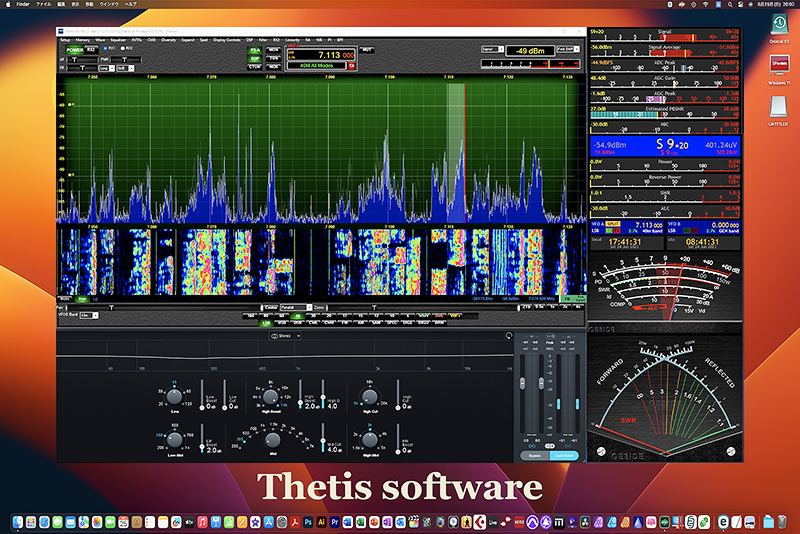Click the reset icon at equalizer top right

pyautogui.click(x=509, y=336)
